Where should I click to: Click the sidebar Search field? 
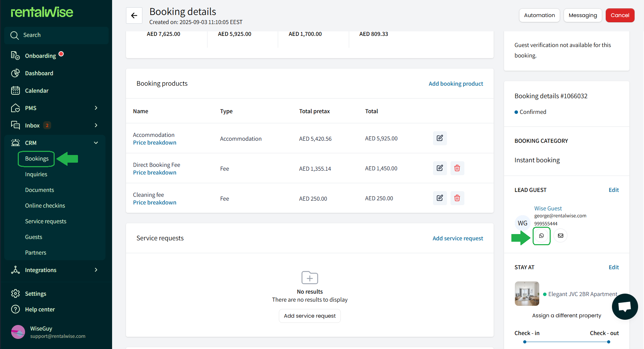tap(56, 35)
